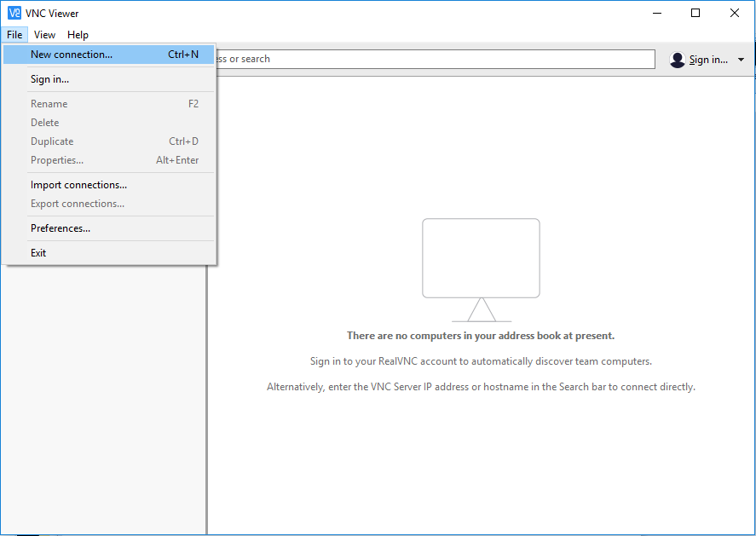The image size is (756, 536).
Task: Choose Export connections... entry
Action: [108, 204]
